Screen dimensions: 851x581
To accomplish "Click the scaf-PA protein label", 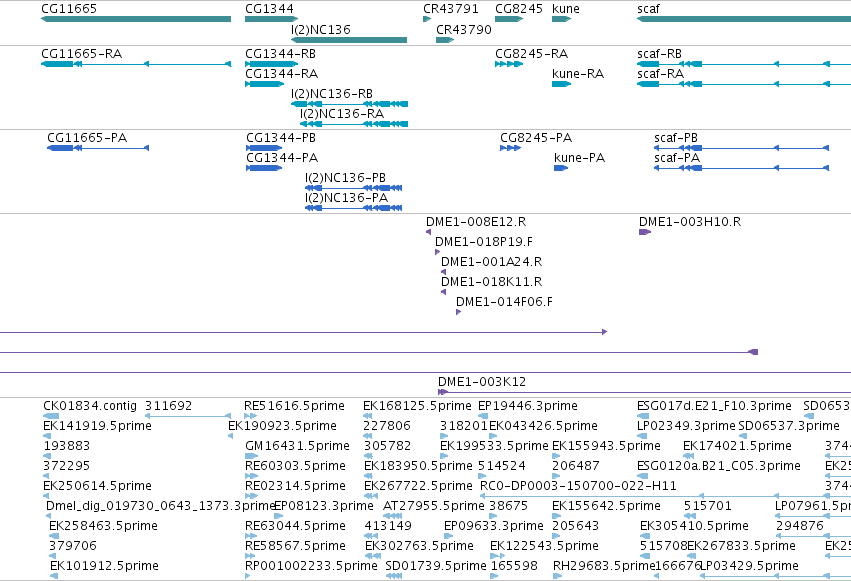I will coord(677,158).
